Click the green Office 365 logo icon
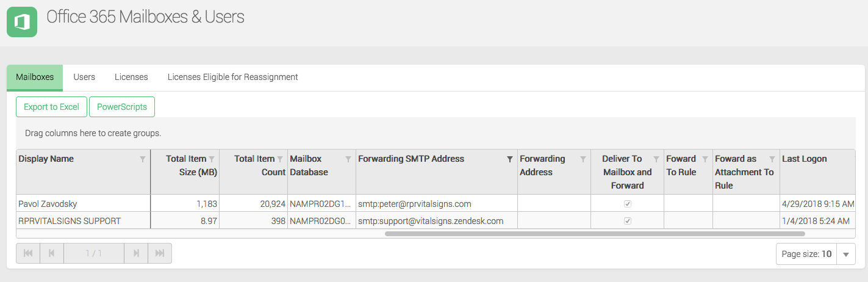The height and width of the screenshot is (282, 868). tap(22, 22)
